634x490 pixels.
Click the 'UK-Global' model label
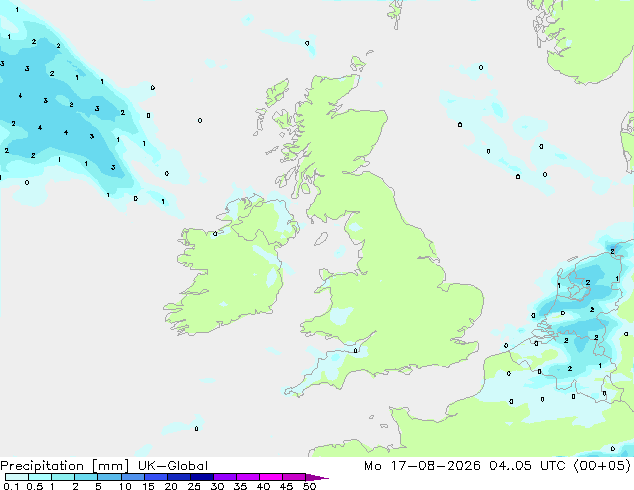(x=173, y=466)
